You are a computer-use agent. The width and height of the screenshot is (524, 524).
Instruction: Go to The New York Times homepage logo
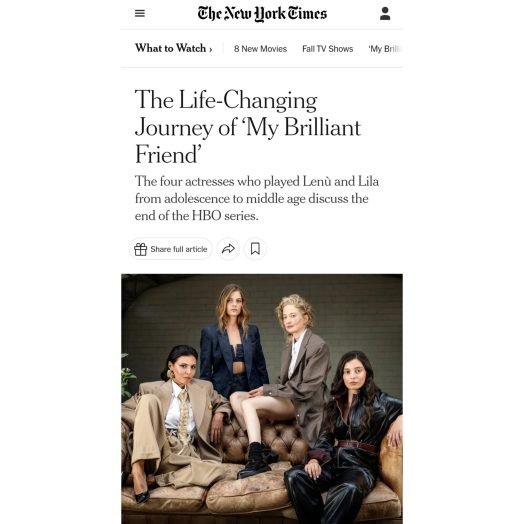click(262, 14)
